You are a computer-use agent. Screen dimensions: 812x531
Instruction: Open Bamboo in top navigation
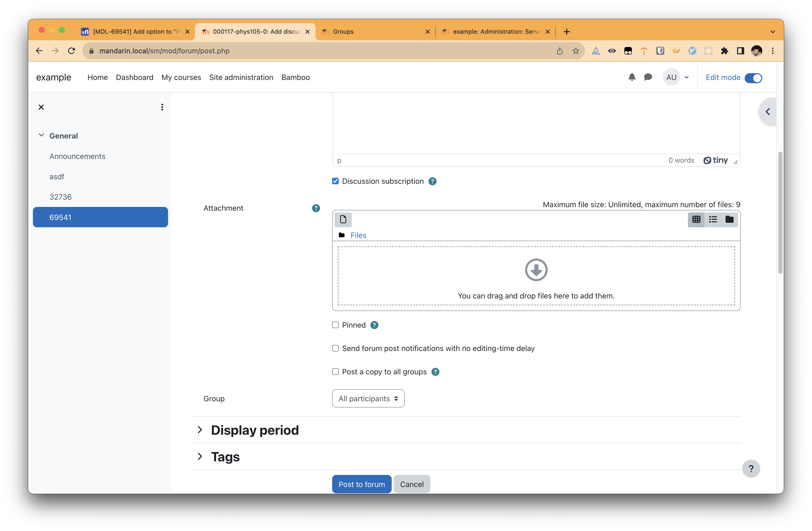pyautogui.click(x=295, y=77)
